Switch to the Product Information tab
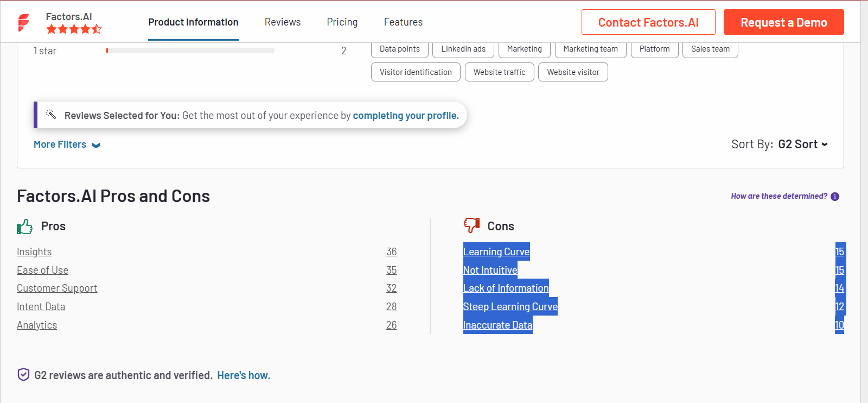The image size is (868, 403). (193, 22)
